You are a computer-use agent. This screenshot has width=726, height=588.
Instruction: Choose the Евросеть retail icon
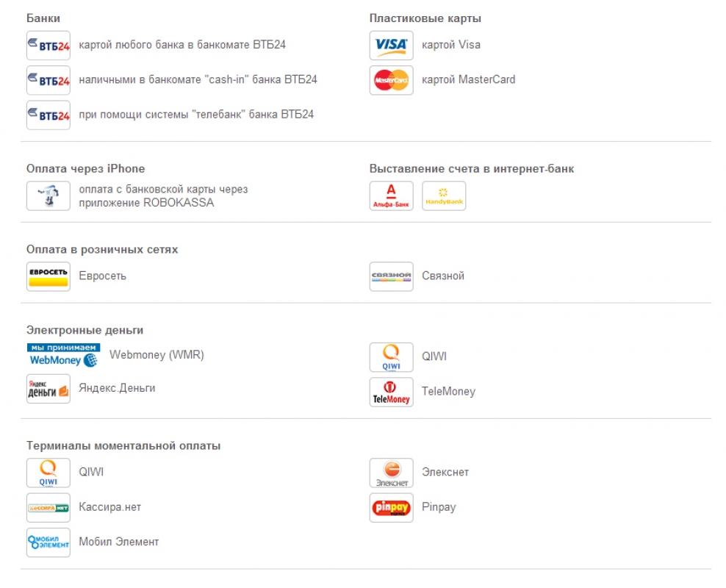point(48,276)
